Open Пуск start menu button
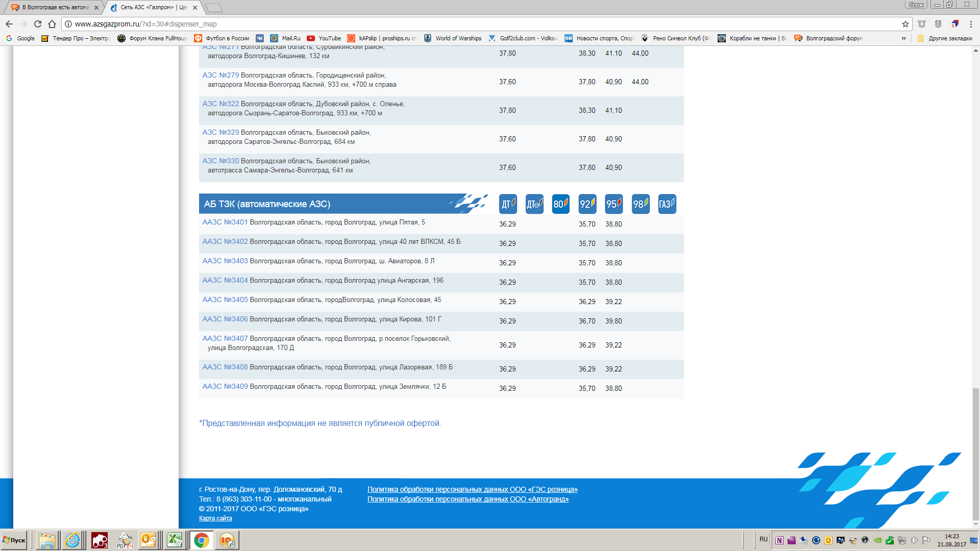Screen dimensions: 980x551 pyautogui.click(x=14, y=540)
